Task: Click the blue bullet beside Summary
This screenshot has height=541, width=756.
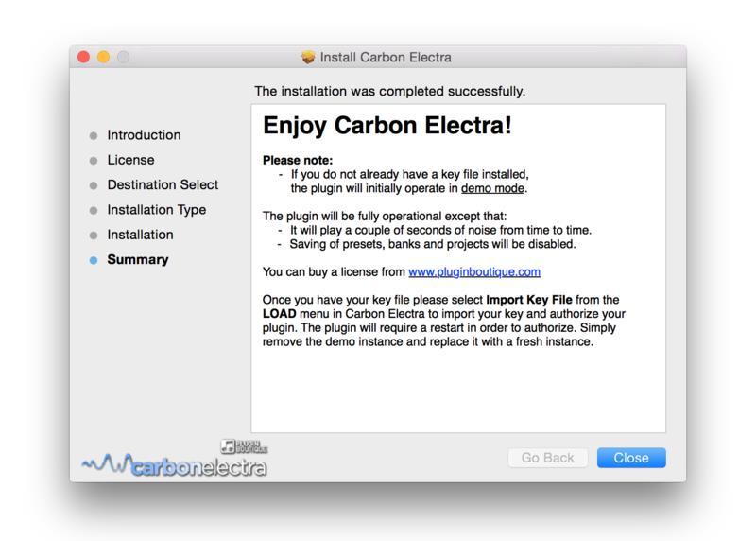Action: [x=94, y=261]
